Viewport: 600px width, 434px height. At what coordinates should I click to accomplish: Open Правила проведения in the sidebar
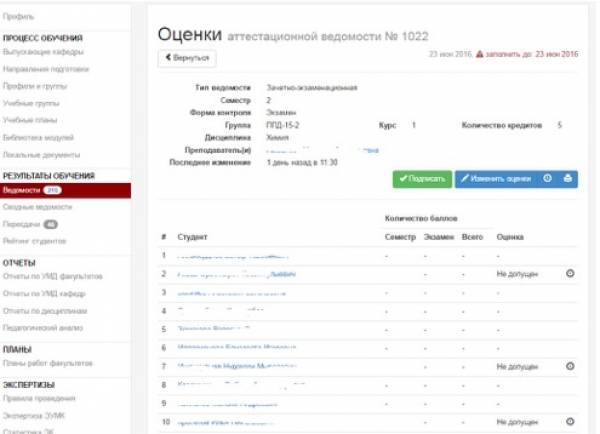[x=39, y=398]
